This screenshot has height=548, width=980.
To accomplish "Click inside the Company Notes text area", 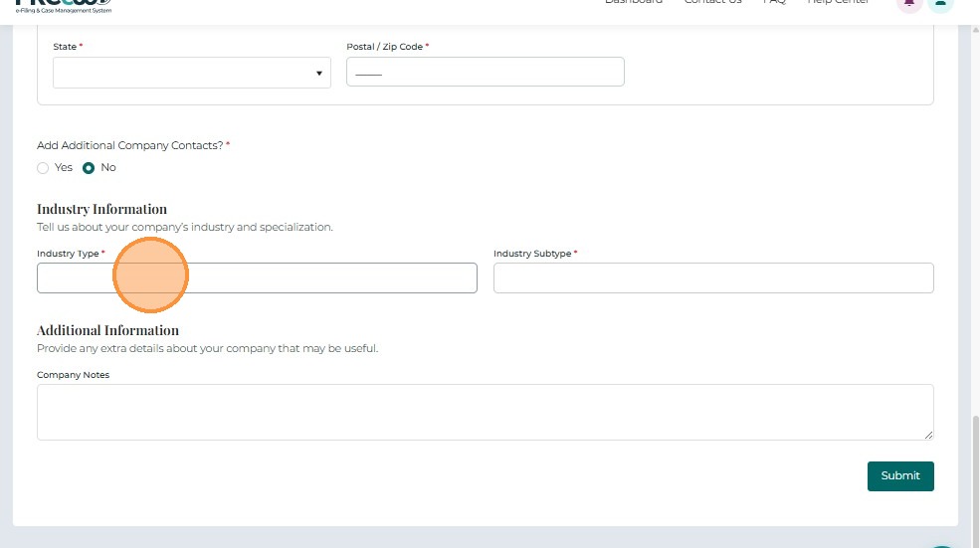I will coord(485,413).
